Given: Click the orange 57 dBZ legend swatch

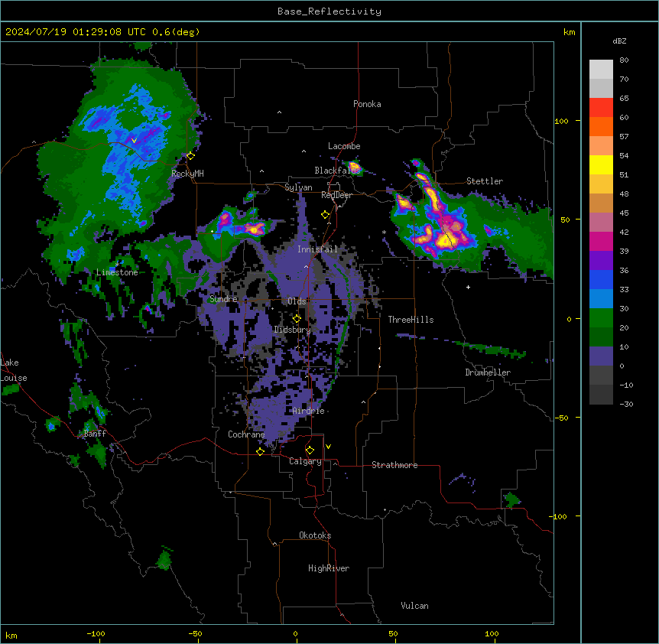Looking at the screenshot, I should click(601, 126).
